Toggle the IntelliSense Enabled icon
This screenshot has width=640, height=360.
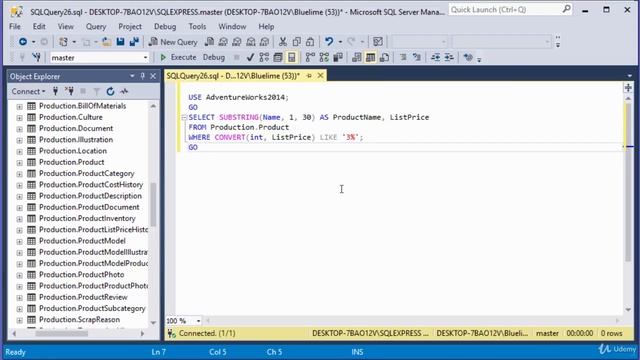click(291, 58)
